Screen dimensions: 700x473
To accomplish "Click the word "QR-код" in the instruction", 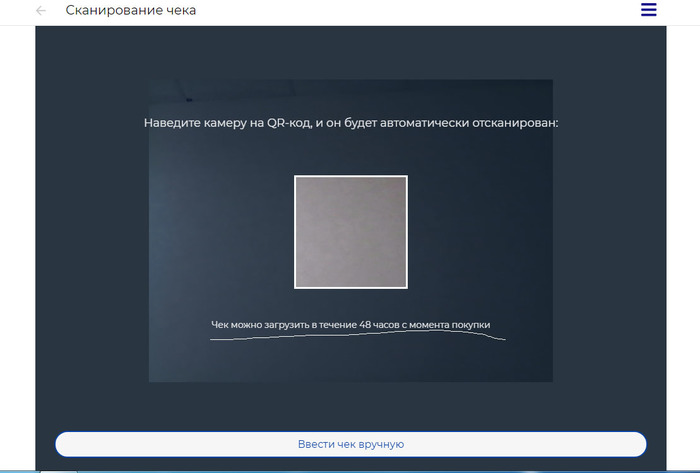I will [x=286, y=123].
